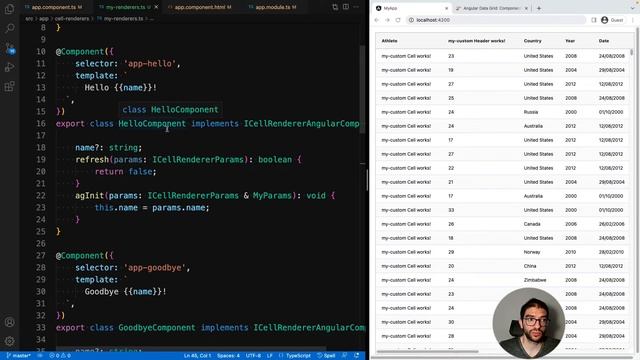Open problems from errors and warnings indicator
Image resolution: width=640 pixels, height=360 pixels.
[60, 356]
